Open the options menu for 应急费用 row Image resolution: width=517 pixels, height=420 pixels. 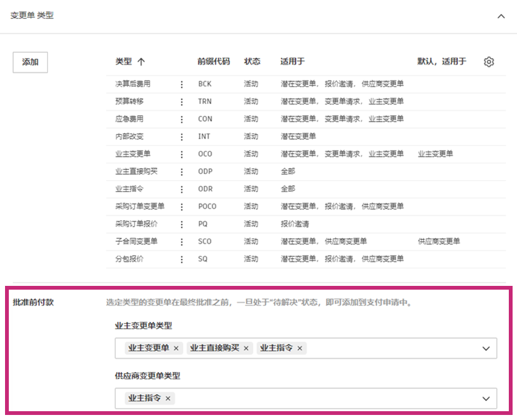(x=183, y=119)
